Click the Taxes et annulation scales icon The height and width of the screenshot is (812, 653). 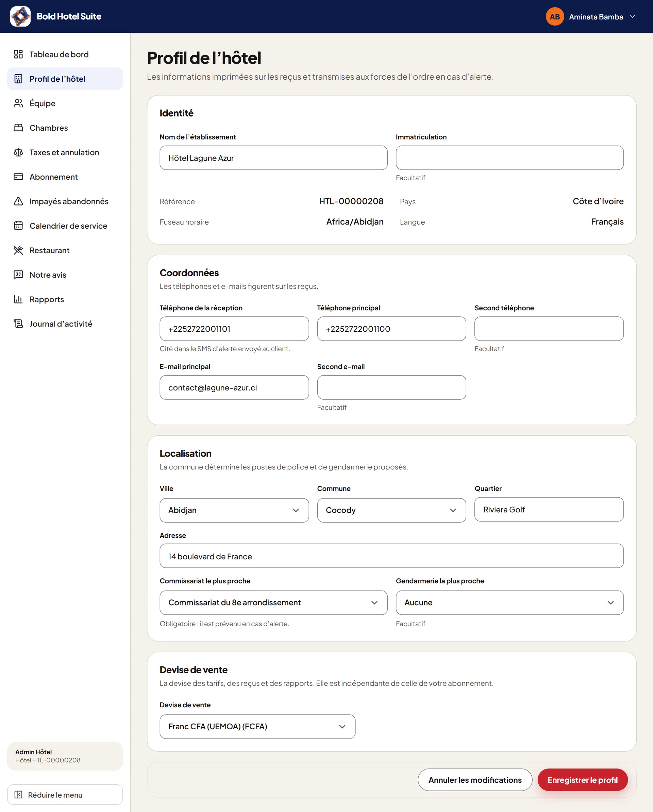point(18,152)
